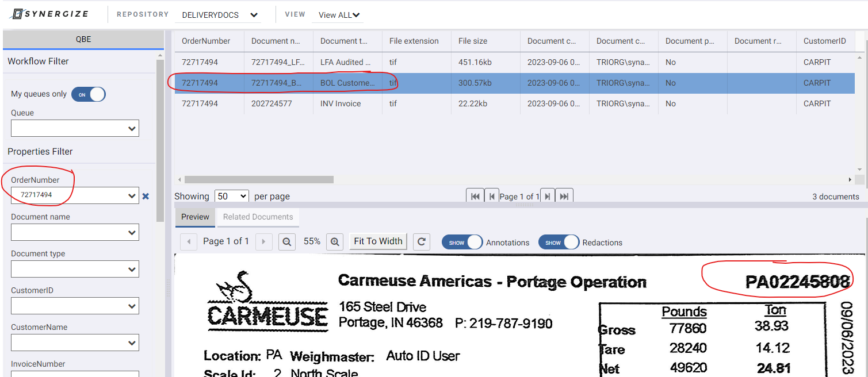Select the BOL Customer document row

[515, 83]
